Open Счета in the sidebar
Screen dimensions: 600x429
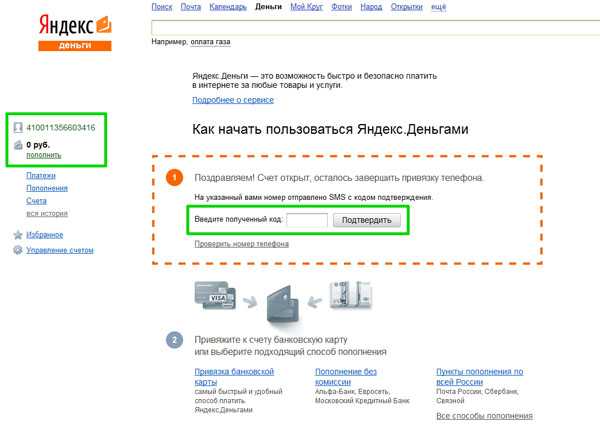36,201
